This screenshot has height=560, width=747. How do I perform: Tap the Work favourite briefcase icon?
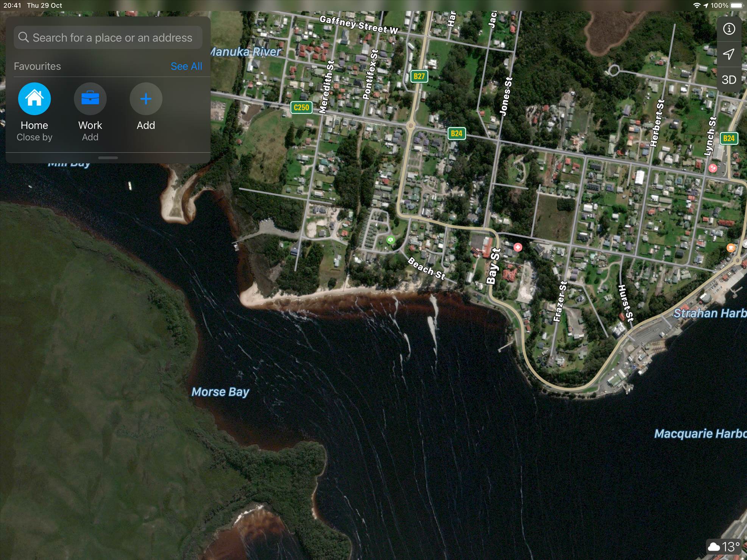click(x=90, y=99)
